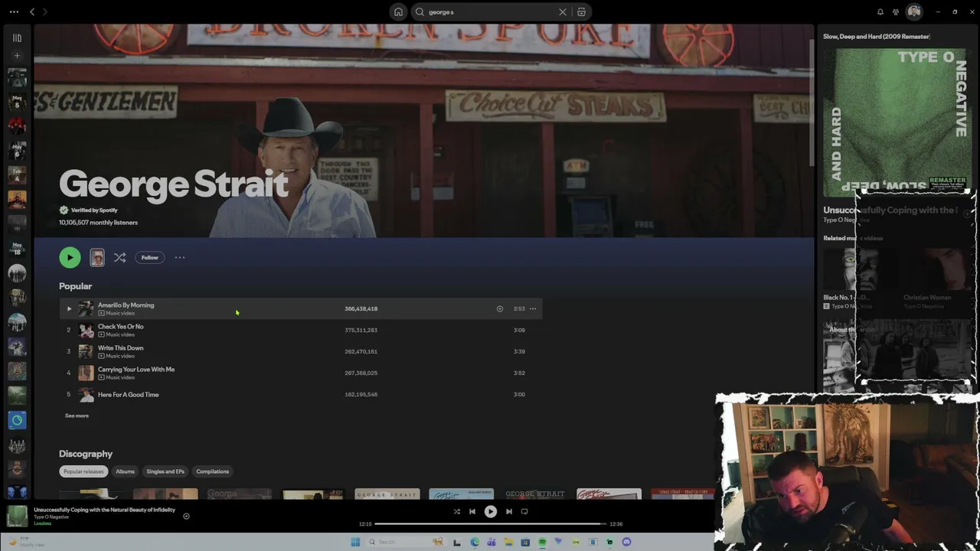Play Amarillo By Morning track row
The image size is (980, 551).
(x=300, y=308)
